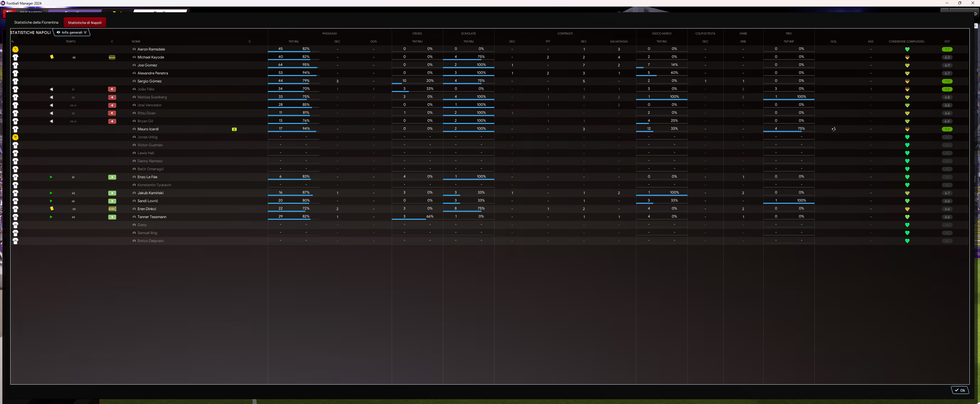
Task: Click the green substituted-on badge for Enzo Le Fée
Action: click(x=112, y=177)
